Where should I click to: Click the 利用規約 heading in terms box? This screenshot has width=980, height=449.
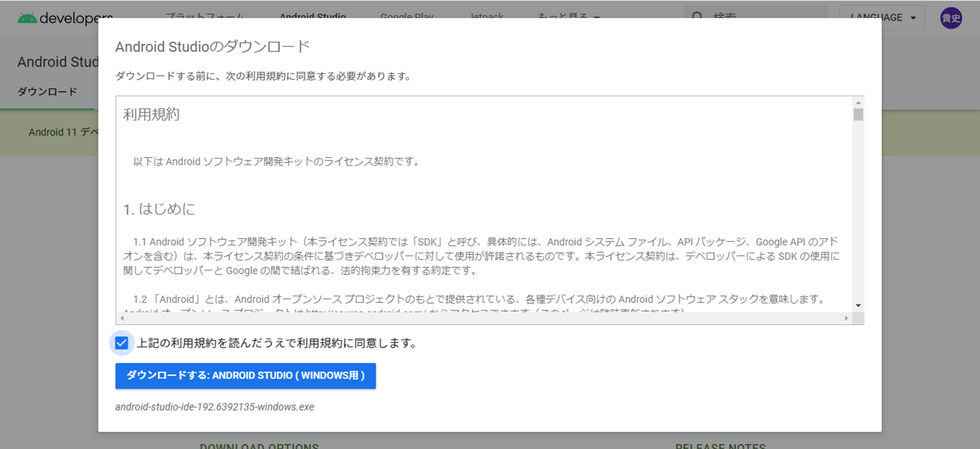click(151, 115)
